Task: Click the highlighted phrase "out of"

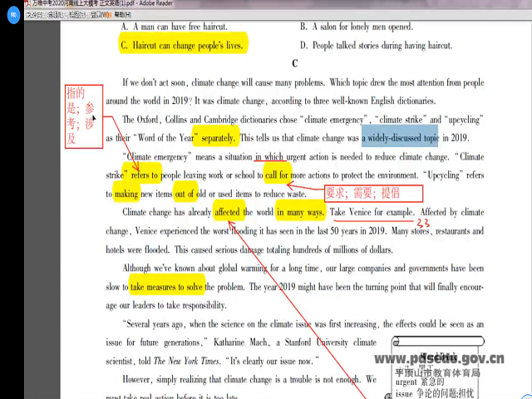Action: click(185, 194)
